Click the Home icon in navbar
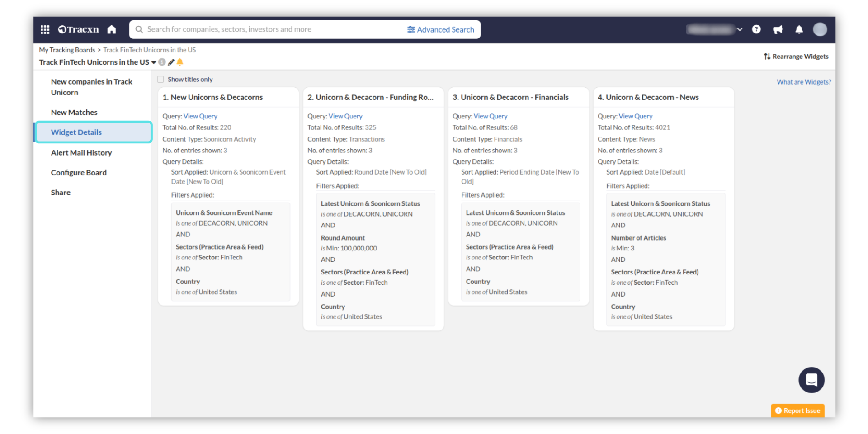Viewport: 868px width, 434px height. 112,30
